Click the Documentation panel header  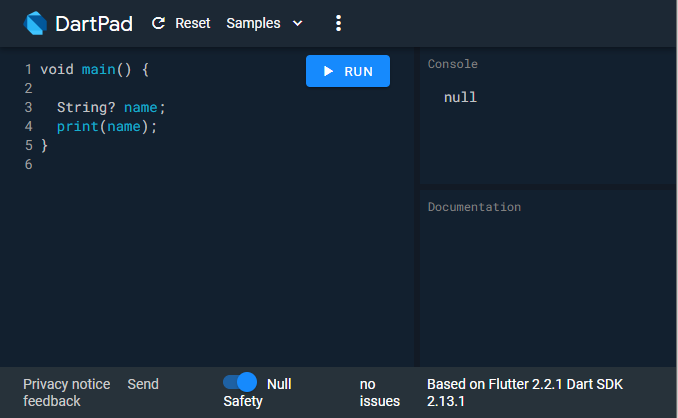click(x=474, y=207)
